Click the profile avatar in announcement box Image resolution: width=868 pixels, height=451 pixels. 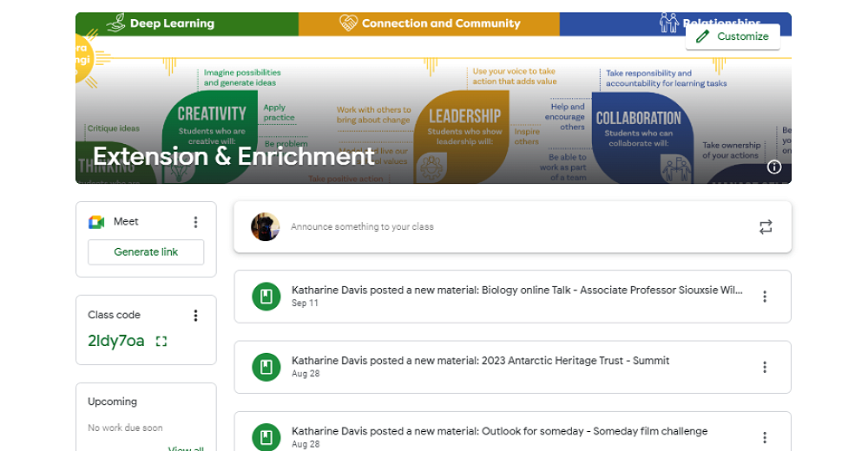[265, 227]
